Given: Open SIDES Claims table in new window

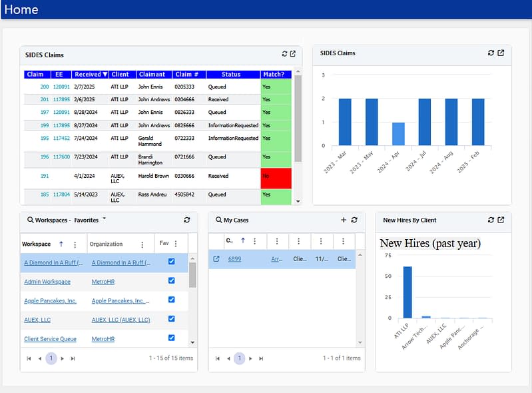Looking at the screenshot, I should [293, 54].
